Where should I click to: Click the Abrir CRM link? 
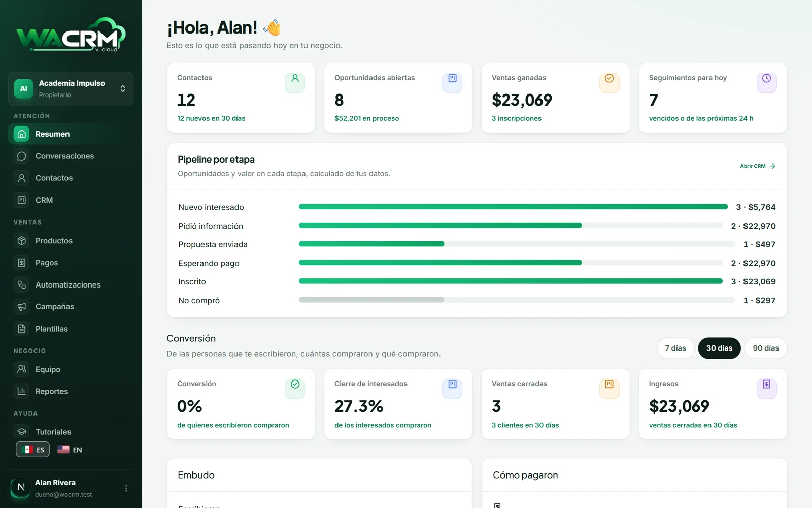tap(758, 166)
